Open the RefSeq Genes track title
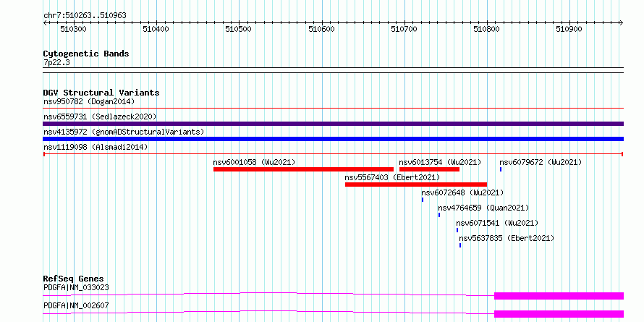This screenshot has width=644, height=322. point(73,279)
